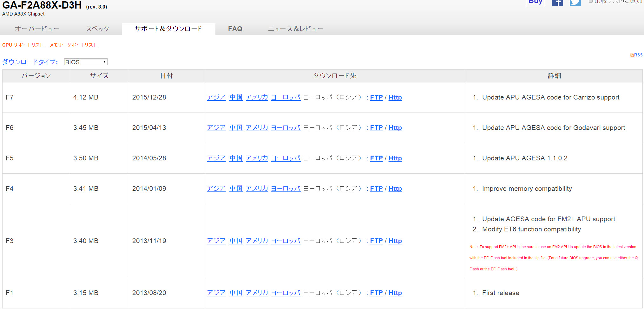Download F3 BIOS from ヨーロッパ server
The image size is (644, 310).
click(x=286, y=241)
